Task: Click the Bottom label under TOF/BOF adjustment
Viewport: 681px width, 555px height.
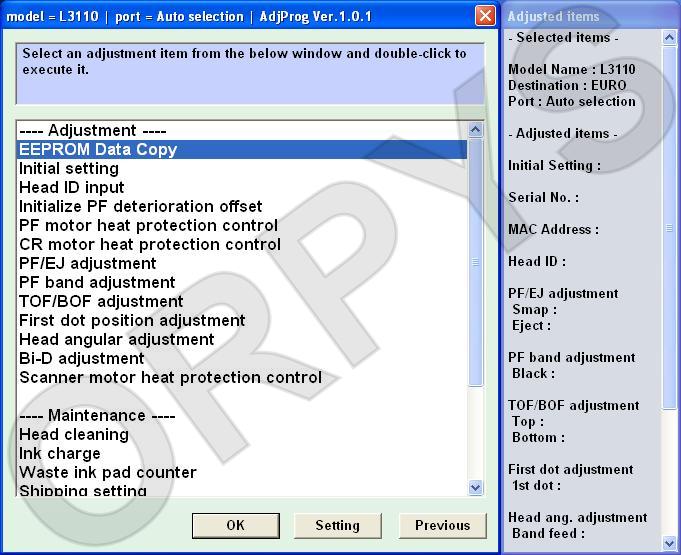Action: tap(539, 437)
